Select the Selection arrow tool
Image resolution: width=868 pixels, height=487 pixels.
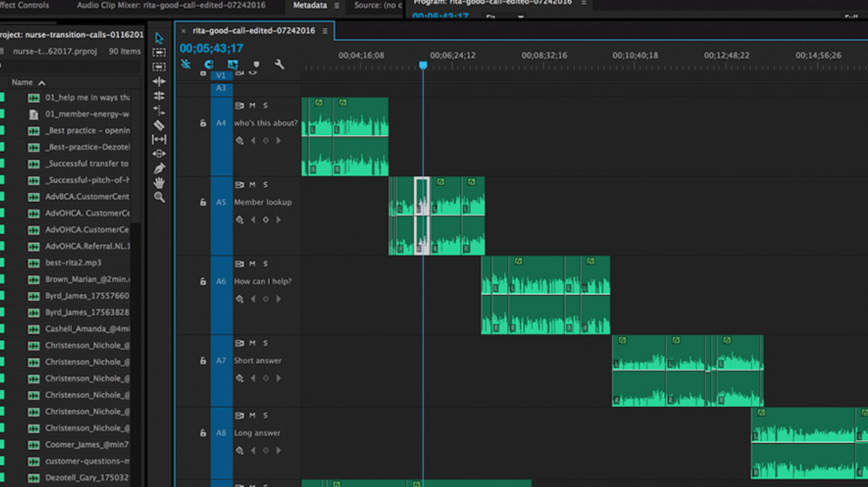[159, 38]
